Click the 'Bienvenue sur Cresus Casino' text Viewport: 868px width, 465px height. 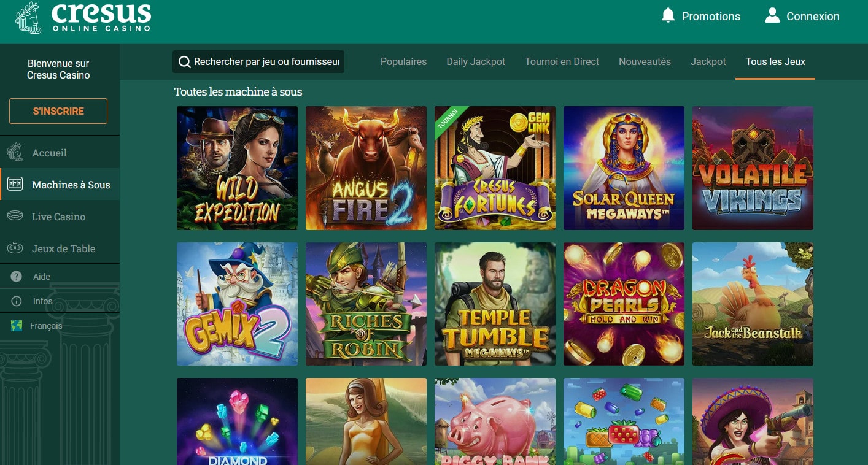coord(58,69)
